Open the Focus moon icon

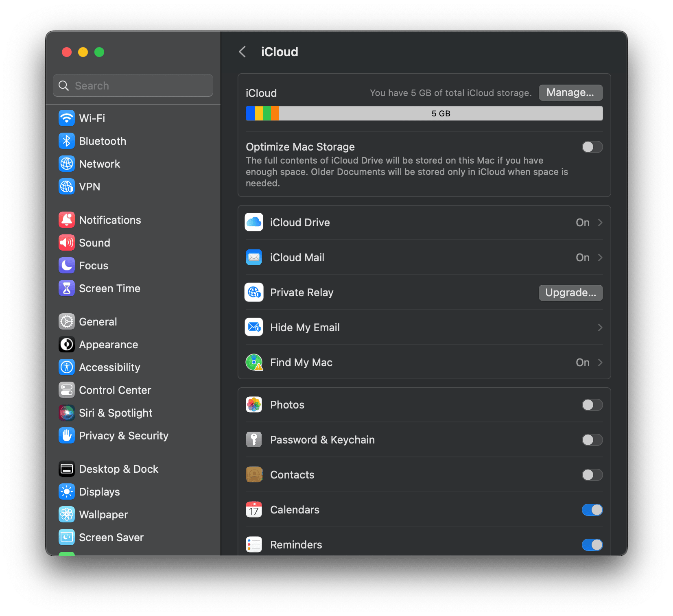click(x=67, y=266)
